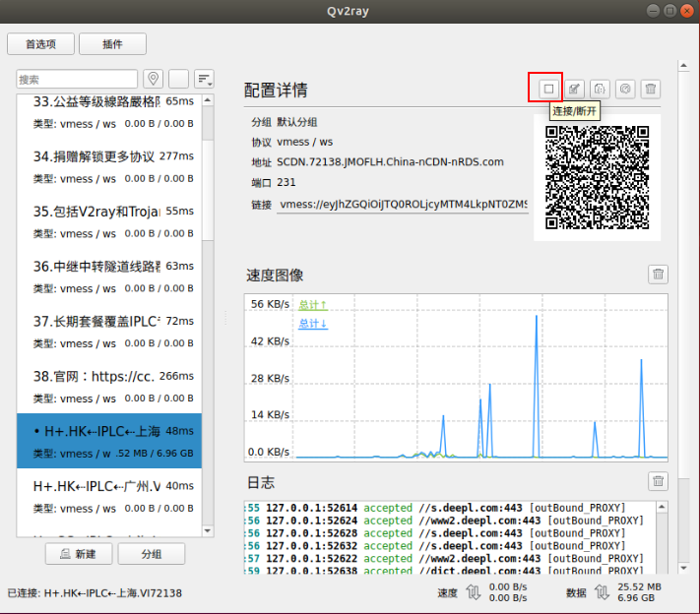This screenshot has width=700, height=614.
Task: Clear the log with its trash icon
Action: [659, 482]
